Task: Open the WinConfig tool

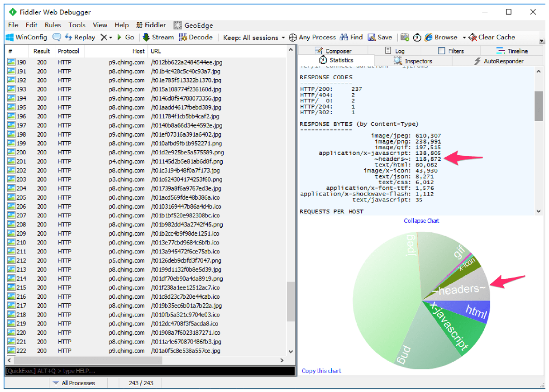Action: [27, 38]
